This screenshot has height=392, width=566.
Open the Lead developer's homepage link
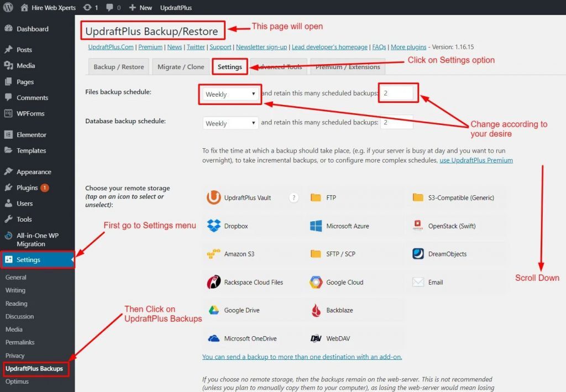tap(329, 47)
